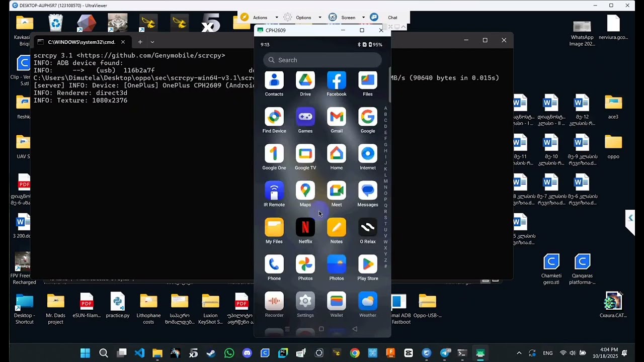Jump to letter A in alphabet index

tap(385, 108)
